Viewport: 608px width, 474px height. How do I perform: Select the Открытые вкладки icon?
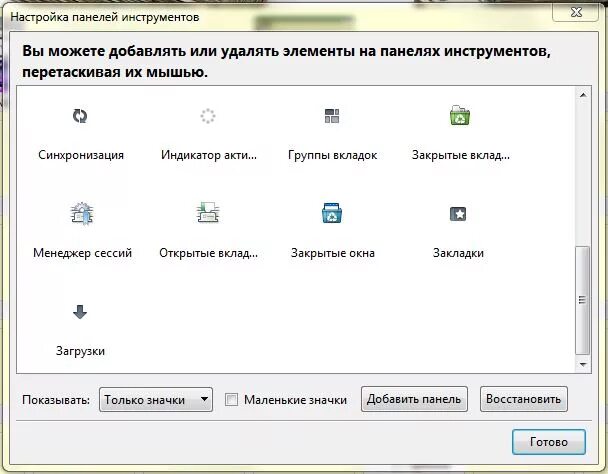pyautogui.click(x=208, y=213)
